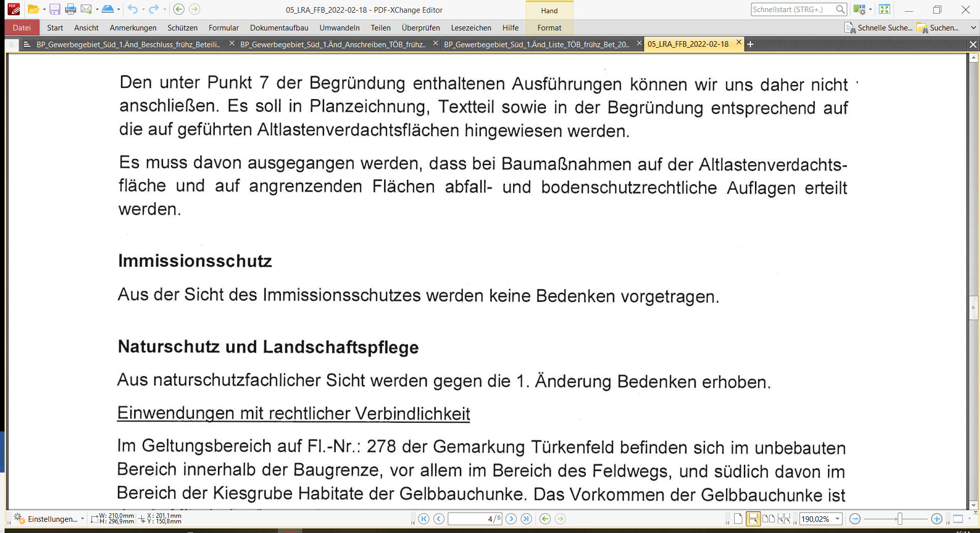This screenshot has width=980, height=533.
Task: Open the Start ribbon tab
Action: click(55, 28)
